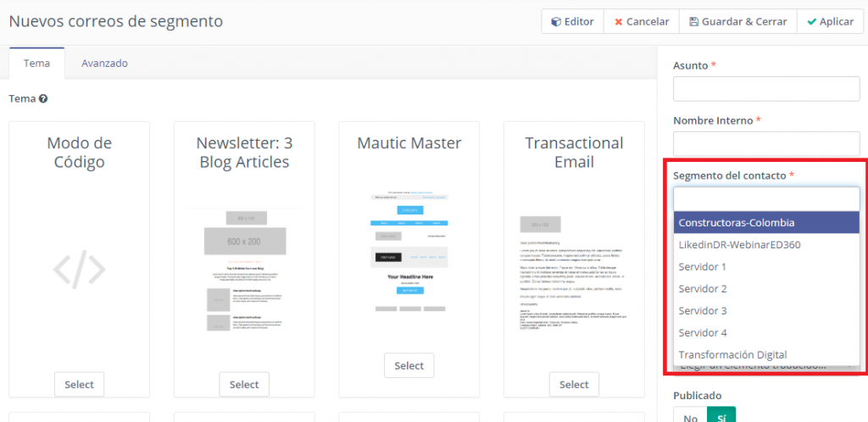This screenshot has width=868, height=422.
Task: Select the Newsletter: 3 Blog Articles theme
Action: pos(243,384)
